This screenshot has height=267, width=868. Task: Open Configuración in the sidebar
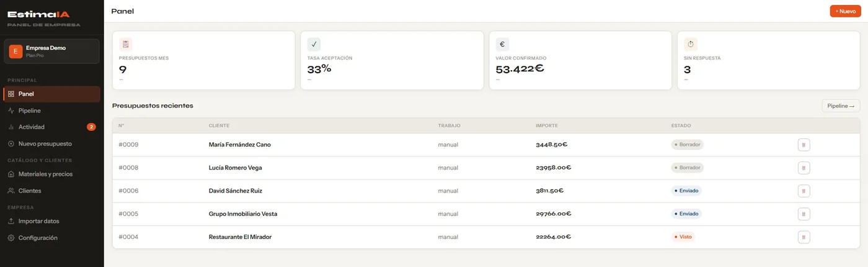tap(52, 238)
